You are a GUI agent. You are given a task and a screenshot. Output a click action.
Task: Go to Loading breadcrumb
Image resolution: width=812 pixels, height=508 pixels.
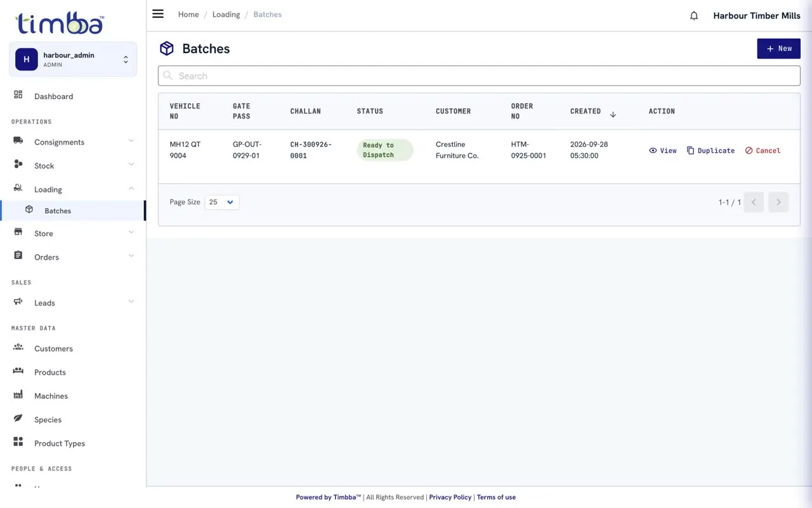[226, 15]
